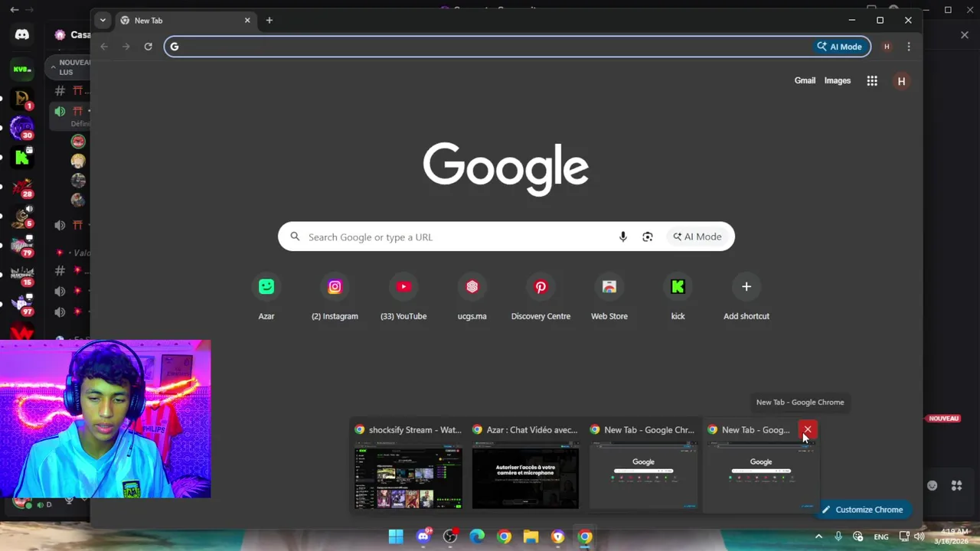Show hidden system tray icons chevron
The height and width of the screenshot is (551, 980).
coord(818,536)
